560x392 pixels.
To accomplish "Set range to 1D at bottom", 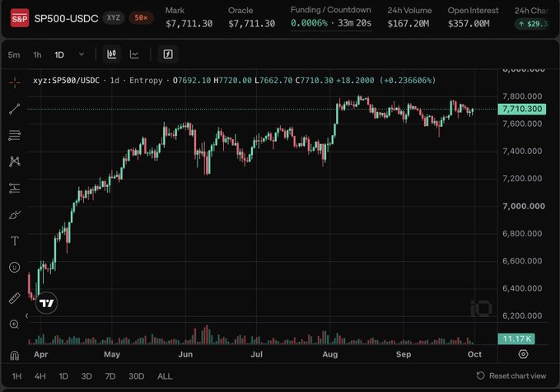I will (x=63, y=376).
